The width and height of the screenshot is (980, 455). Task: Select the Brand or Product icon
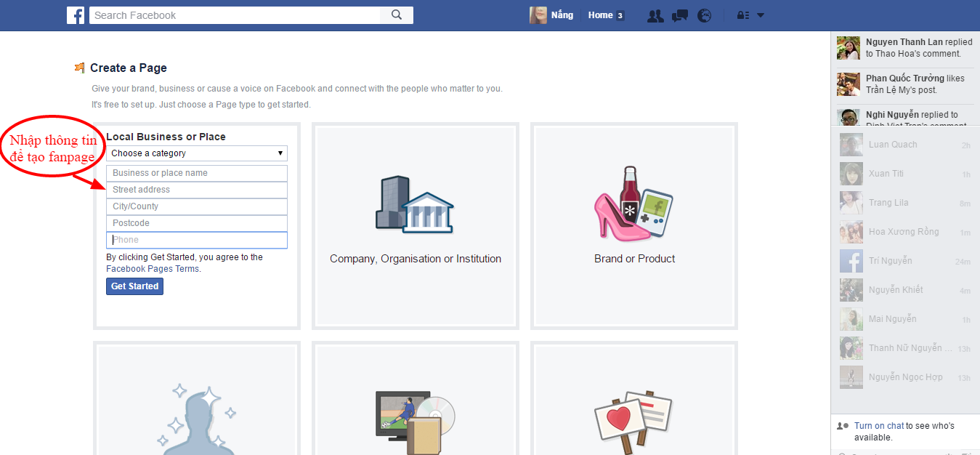coord(634,204)
